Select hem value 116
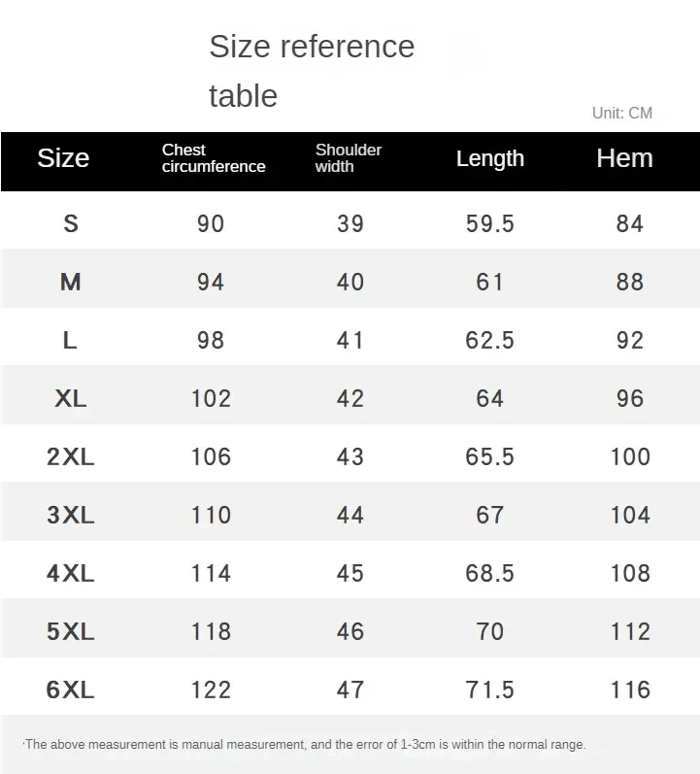 coord(630,690)
